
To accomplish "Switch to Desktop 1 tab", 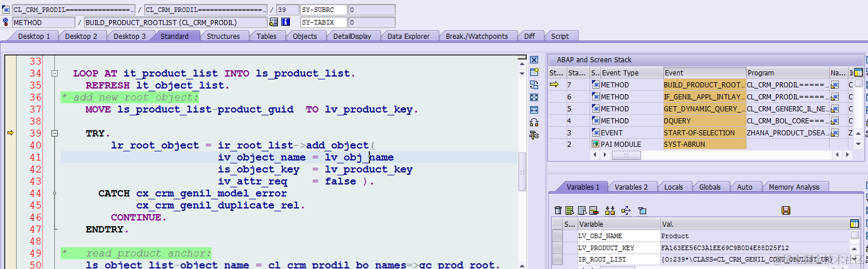I will (x=34, y=36).
